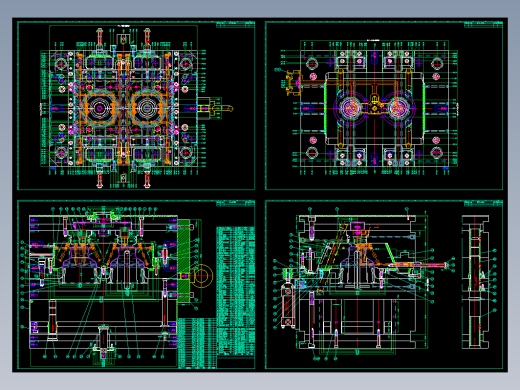Click the yellow lifting ring in bottom-left section

[x=201, y=276]
